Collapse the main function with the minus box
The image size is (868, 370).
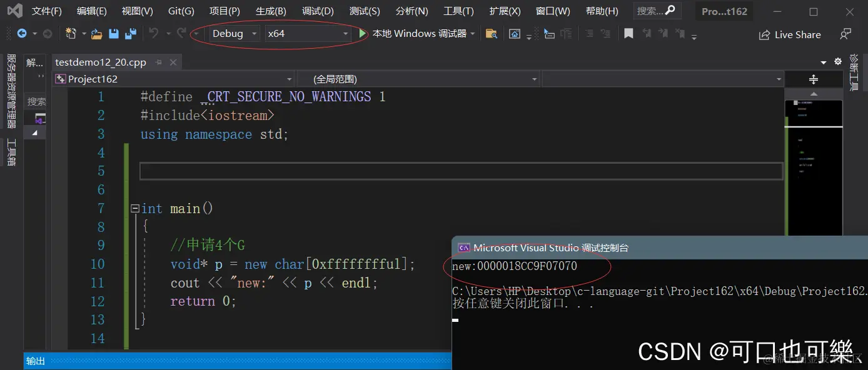pos(134,208)
